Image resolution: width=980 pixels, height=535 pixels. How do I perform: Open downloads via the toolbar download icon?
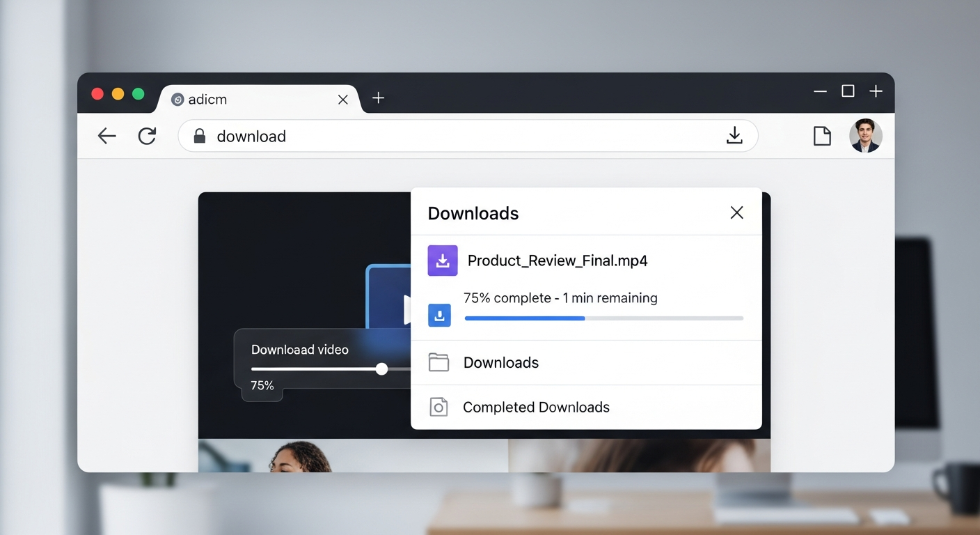735,136
